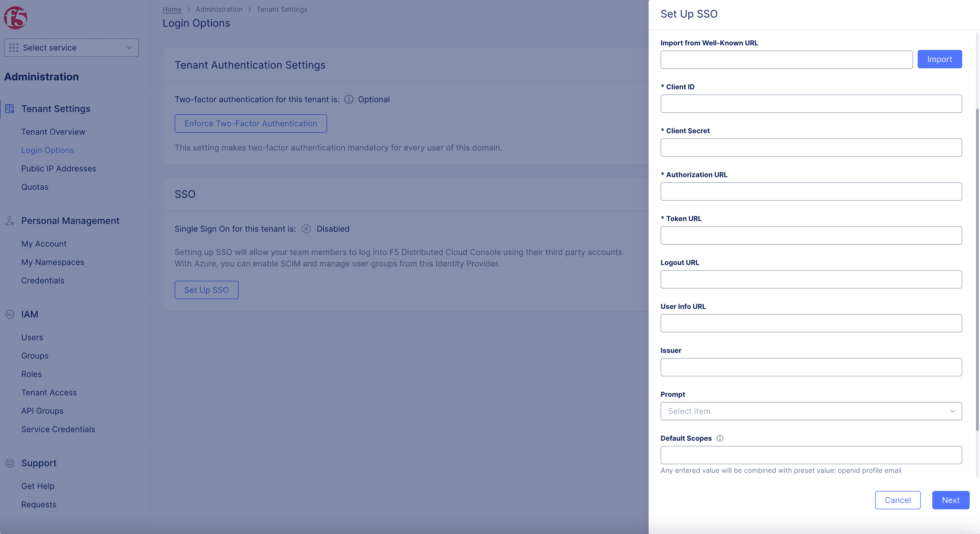Click the Cancel button
Image resolution: width=980 pixels, height=534 pixels.
(x=898, y=500)
